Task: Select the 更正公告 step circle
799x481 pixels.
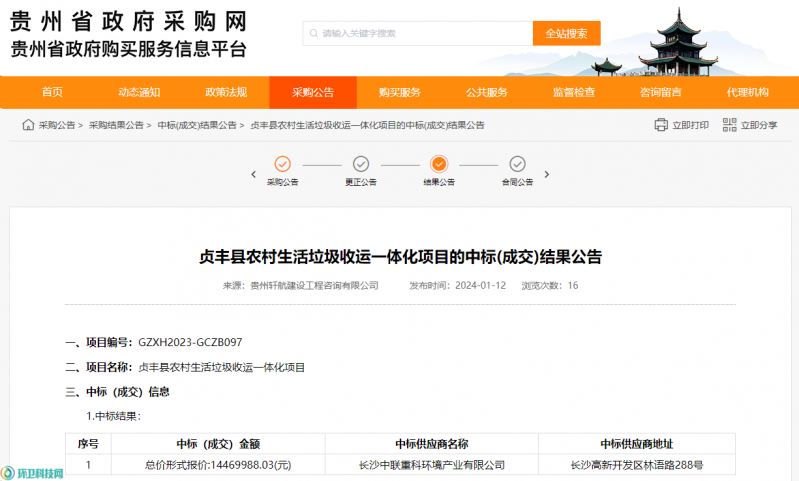Action: pos(361,164)
